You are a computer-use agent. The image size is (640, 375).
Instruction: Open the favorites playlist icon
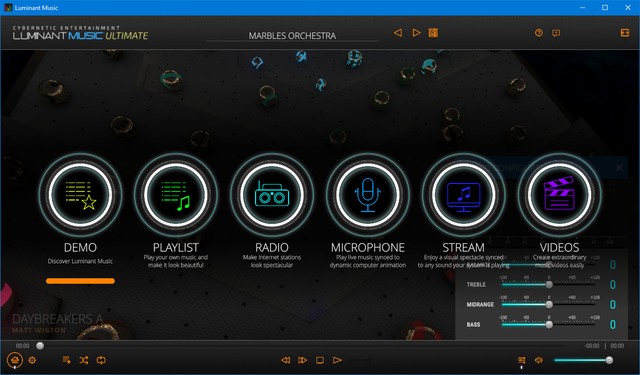[67, 360]
